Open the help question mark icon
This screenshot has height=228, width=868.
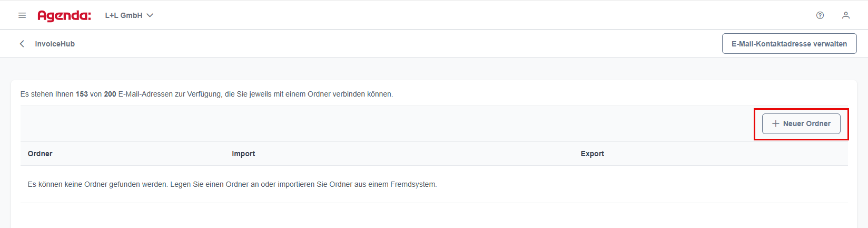click(x=820, y=15)
